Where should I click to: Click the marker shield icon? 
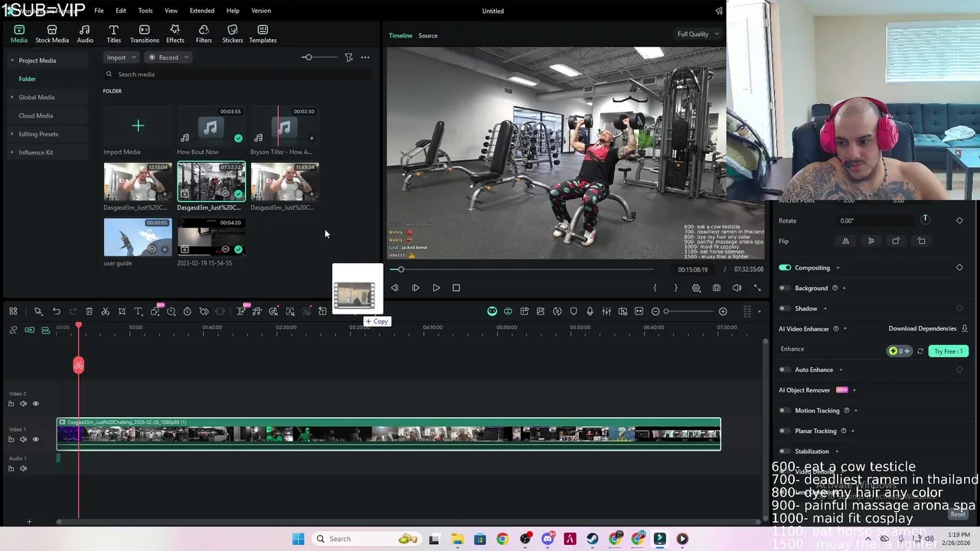573,311
